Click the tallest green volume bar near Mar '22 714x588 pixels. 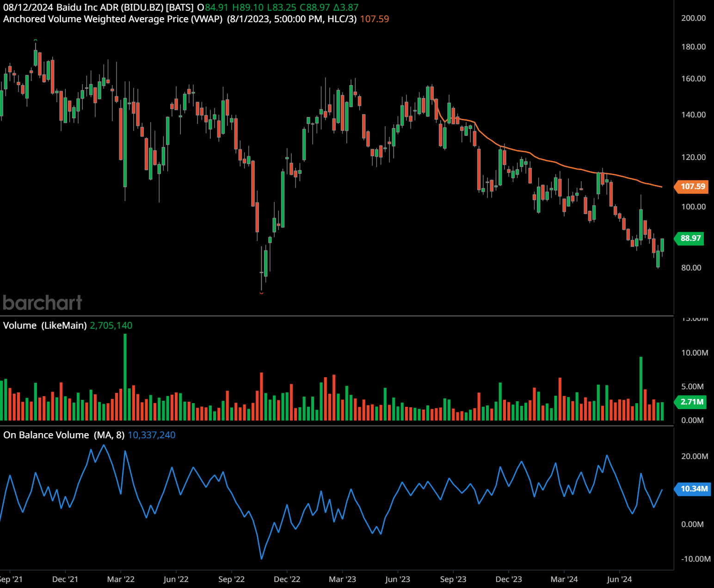[125, 377]
